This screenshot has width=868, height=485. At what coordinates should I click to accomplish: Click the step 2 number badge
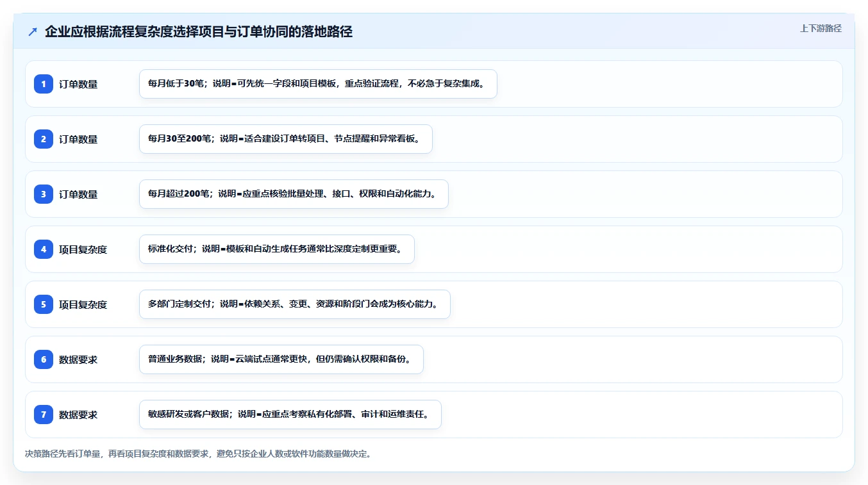[x=44, y=139]
